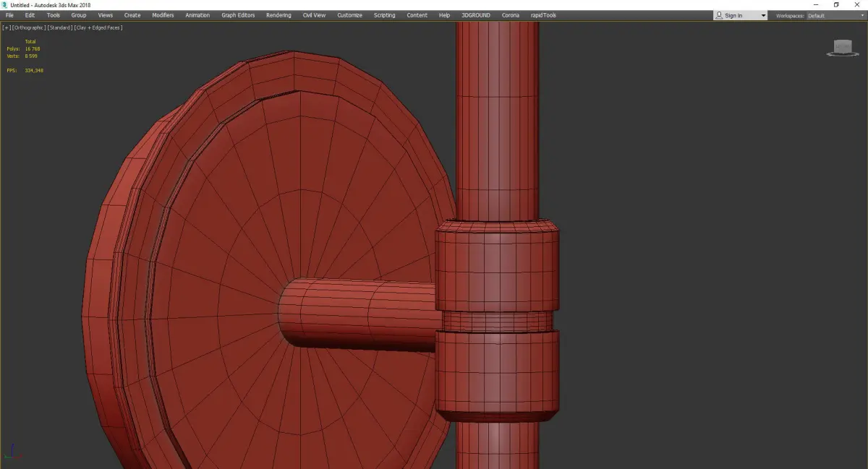
Task: Click the Total statistics heading
Action: pyautogui.click(x=30, y=41)
